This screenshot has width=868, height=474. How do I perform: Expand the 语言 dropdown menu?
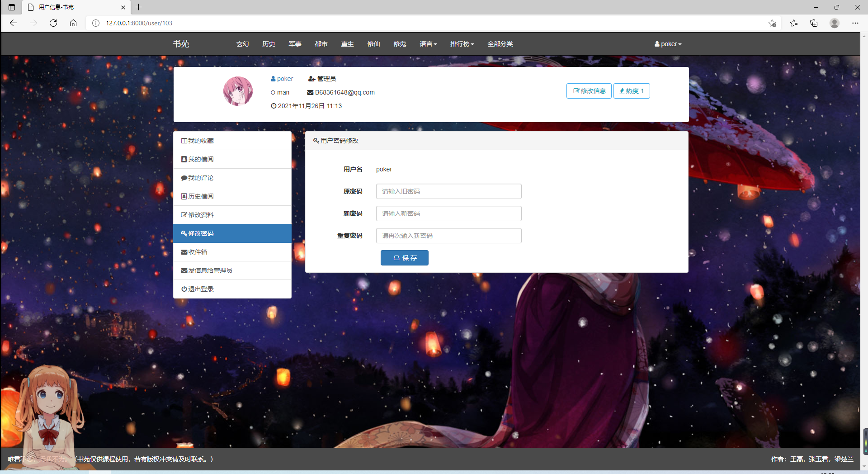(x=428, y=44)
